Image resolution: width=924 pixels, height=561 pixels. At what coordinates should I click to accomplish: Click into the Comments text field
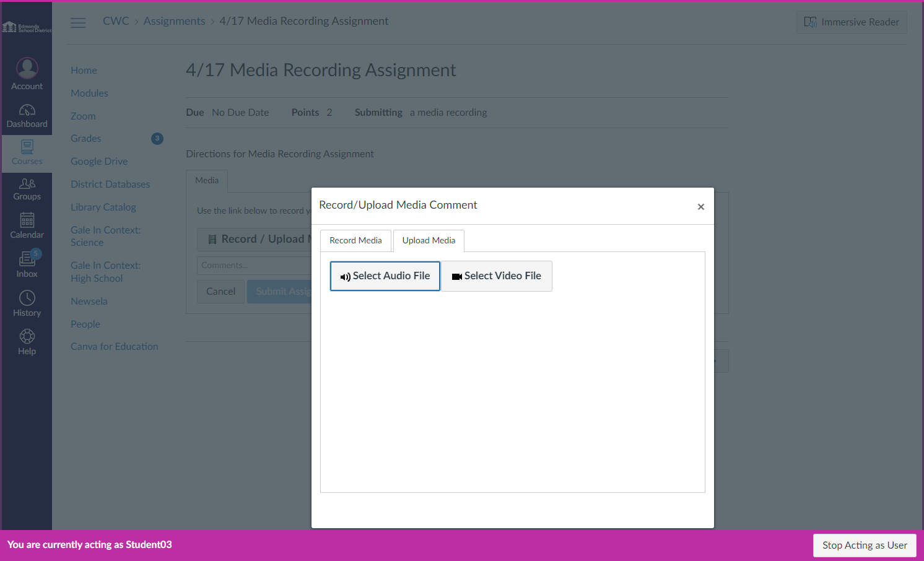click(255, 266)
